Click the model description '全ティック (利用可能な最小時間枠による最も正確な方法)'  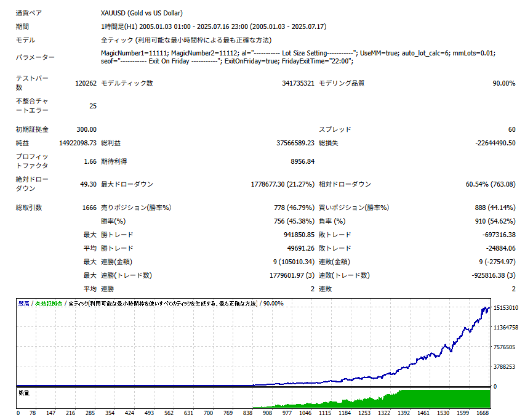point(186,40)
